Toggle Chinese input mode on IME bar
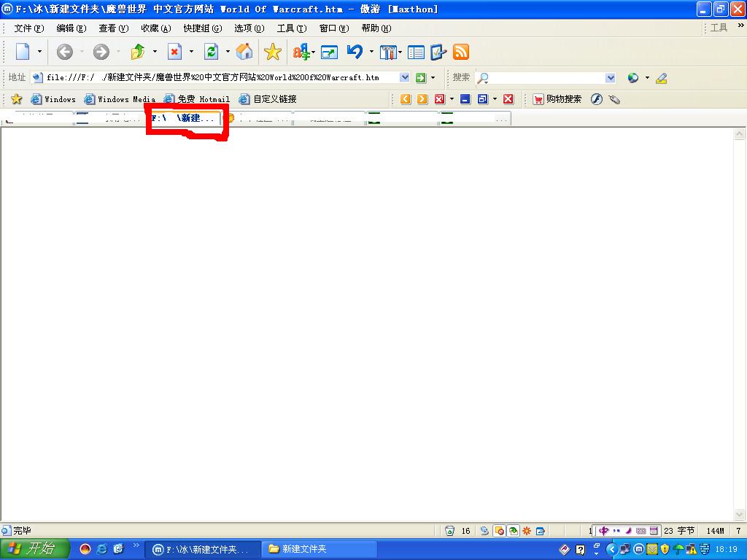 (603, 531)
